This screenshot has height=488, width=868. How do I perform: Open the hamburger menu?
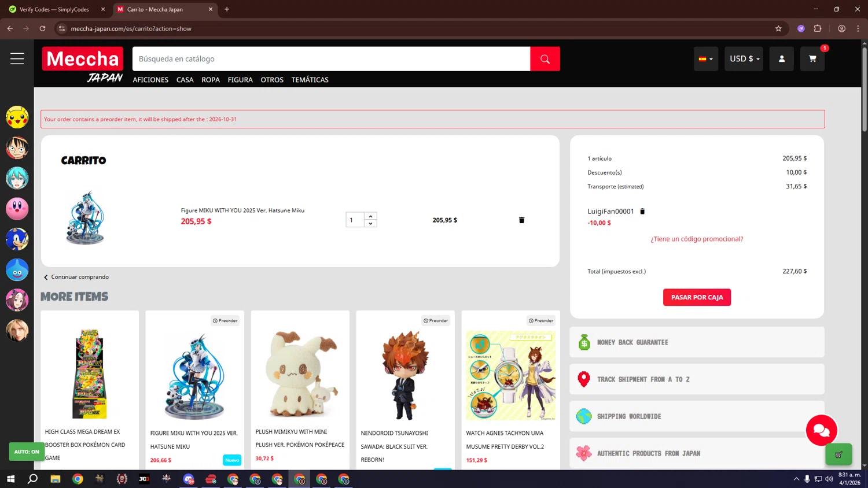pyautogui.click(x=17, y=58)
